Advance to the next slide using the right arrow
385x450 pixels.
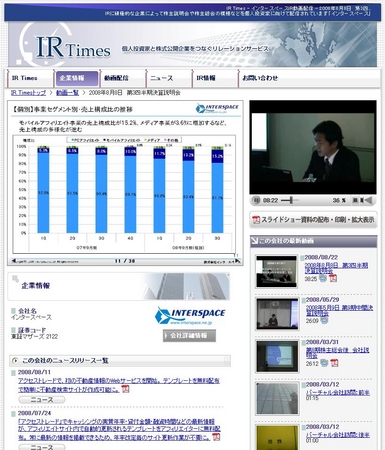coord(237,261)
